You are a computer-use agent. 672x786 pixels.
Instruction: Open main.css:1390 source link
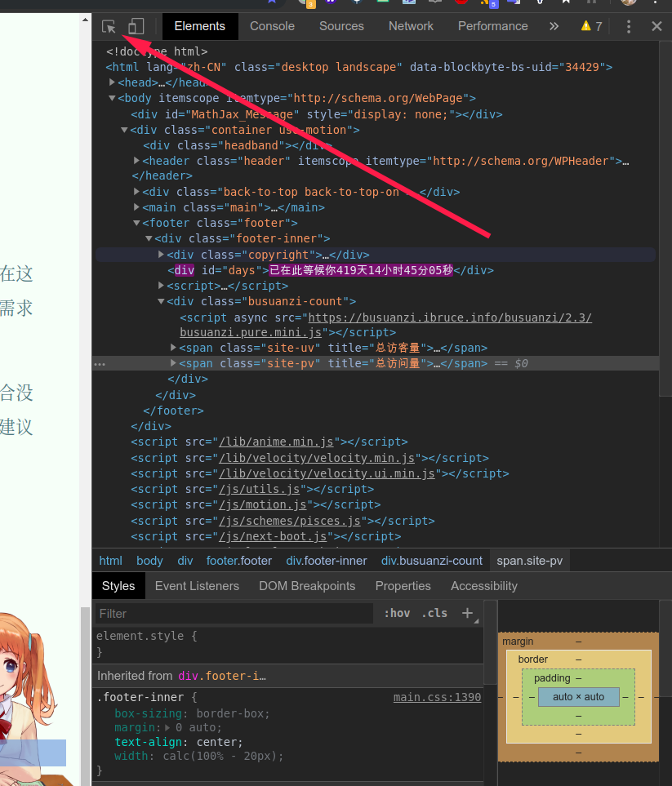pyautogui.click(x=437, y=697)
